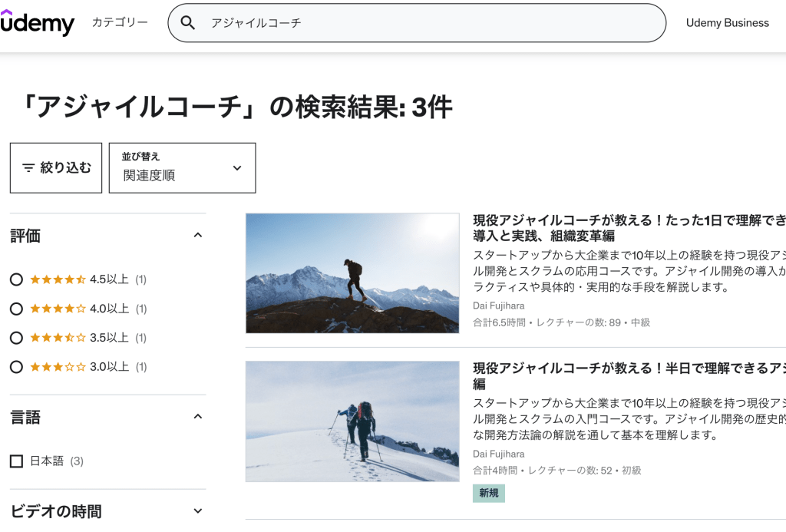Open the カテゴリー menu

pos(120,23)
